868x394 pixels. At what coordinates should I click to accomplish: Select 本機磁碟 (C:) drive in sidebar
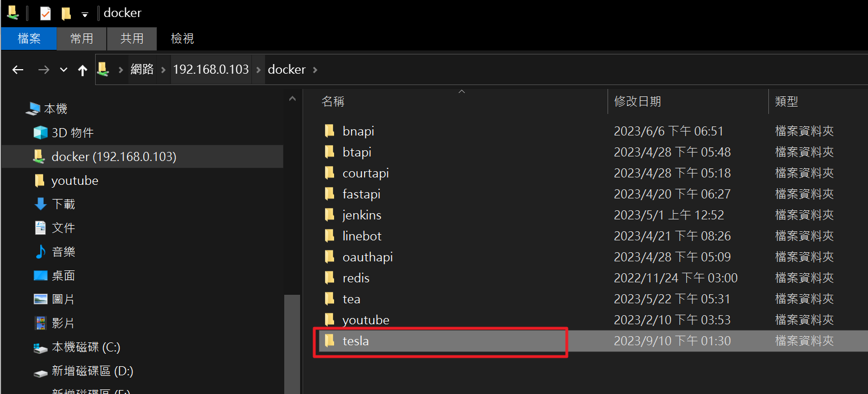point(86,347)
